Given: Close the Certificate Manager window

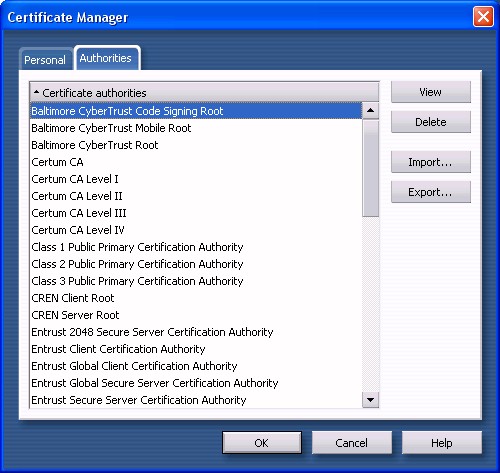Looking at the screenshot, I should pos(483,16).
